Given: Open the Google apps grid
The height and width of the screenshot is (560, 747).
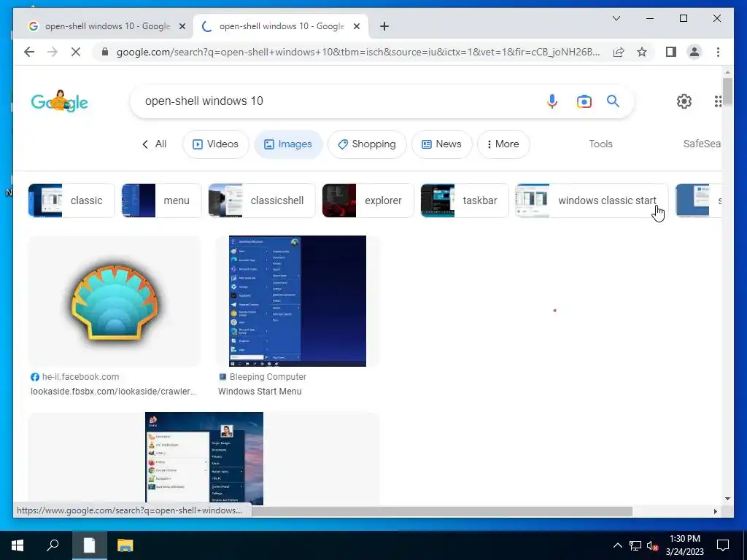Looking at the screenshot, I should [718, 101].
